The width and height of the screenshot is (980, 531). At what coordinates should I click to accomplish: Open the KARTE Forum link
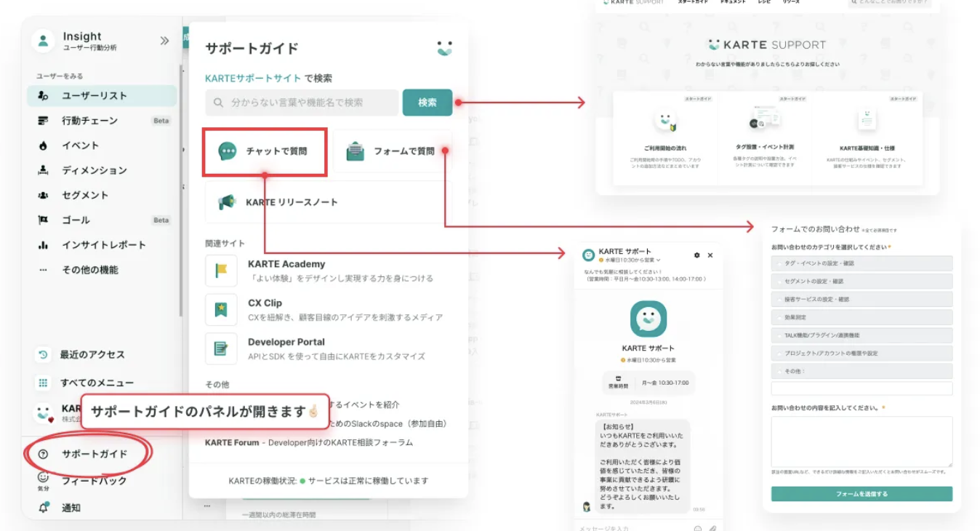click(x=232, y=442)
